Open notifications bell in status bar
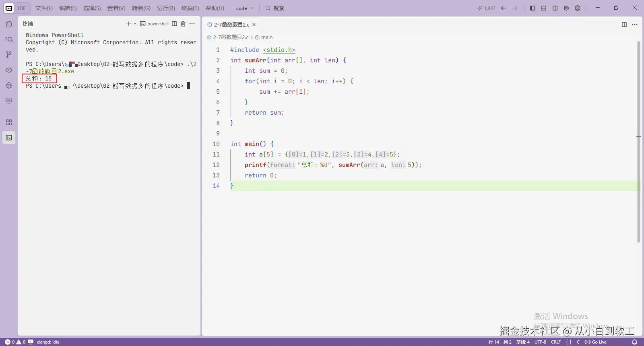The image size is (644, 346). coord(635,342)
